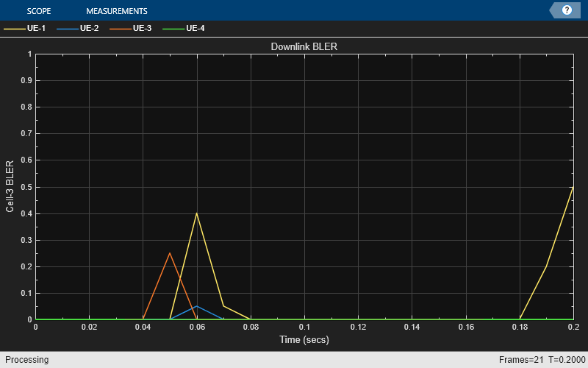Open the MEASUREMENTS tab
This screenshot has height=368, width=588.
[117, 11]
